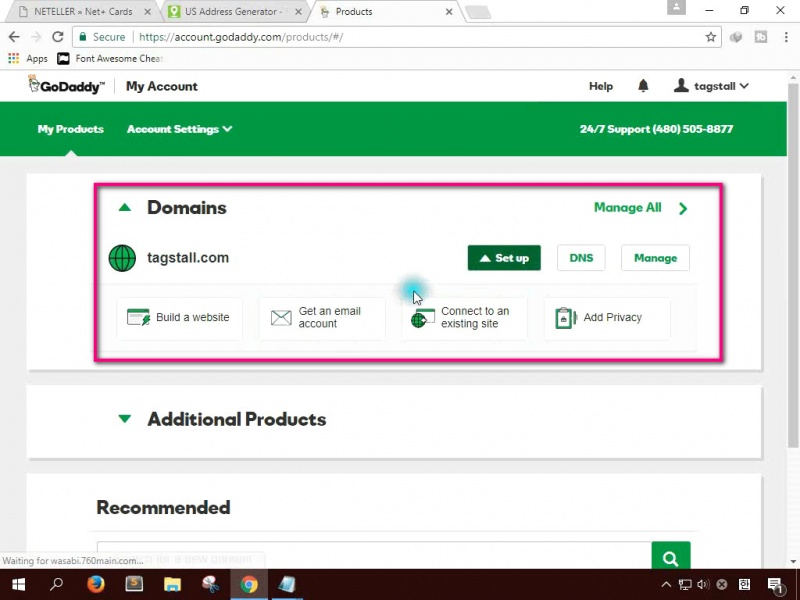Open DNS for tagstall.com

click(581, 258)
